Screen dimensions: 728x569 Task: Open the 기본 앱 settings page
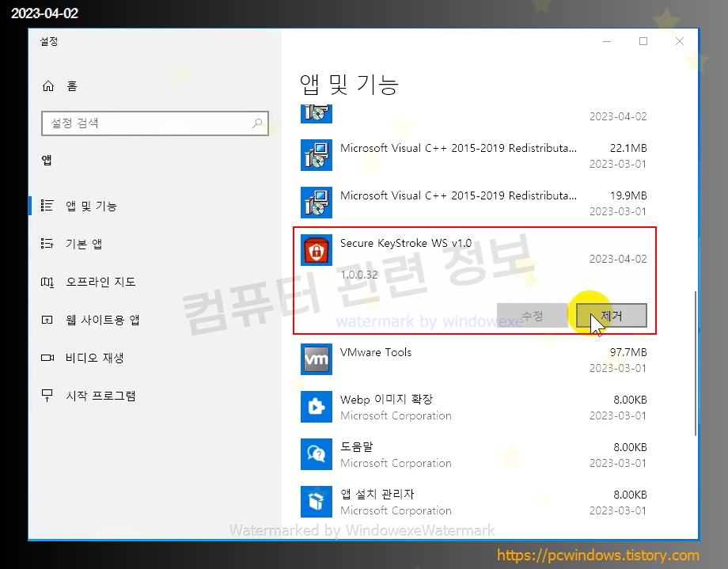pos(154,244)
